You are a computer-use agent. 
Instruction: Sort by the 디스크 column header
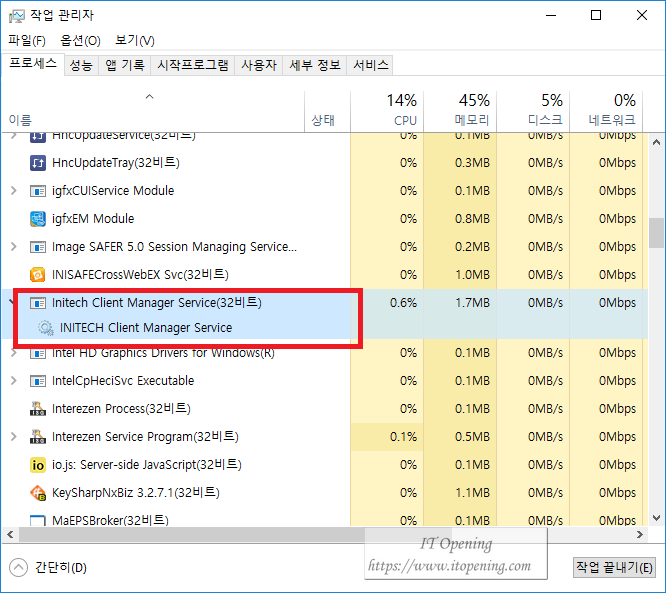(x=533, y=111)
